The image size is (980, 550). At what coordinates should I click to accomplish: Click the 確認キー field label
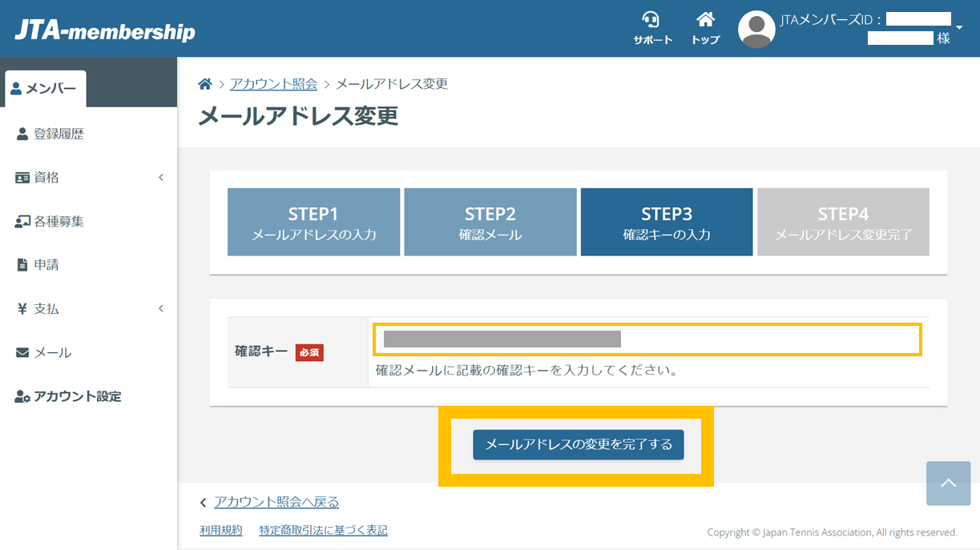click(261, 351)
